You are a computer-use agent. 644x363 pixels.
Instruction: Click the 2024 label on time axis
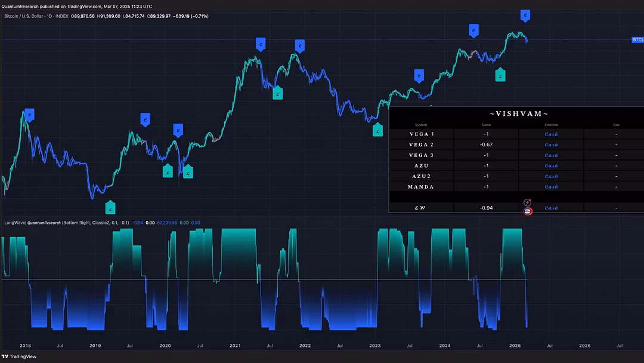click(445, 346)
